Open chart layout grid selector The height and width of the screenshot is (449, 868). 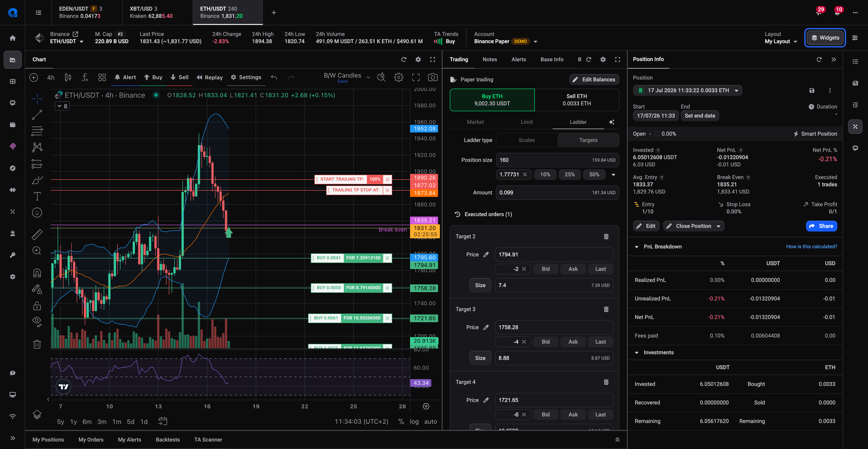click(102, 77)
